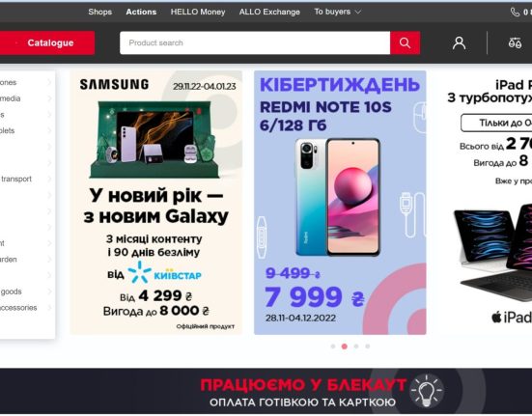Click the Apple iPad logo on banner
532x416 pixels.
(x=513, y=318)
